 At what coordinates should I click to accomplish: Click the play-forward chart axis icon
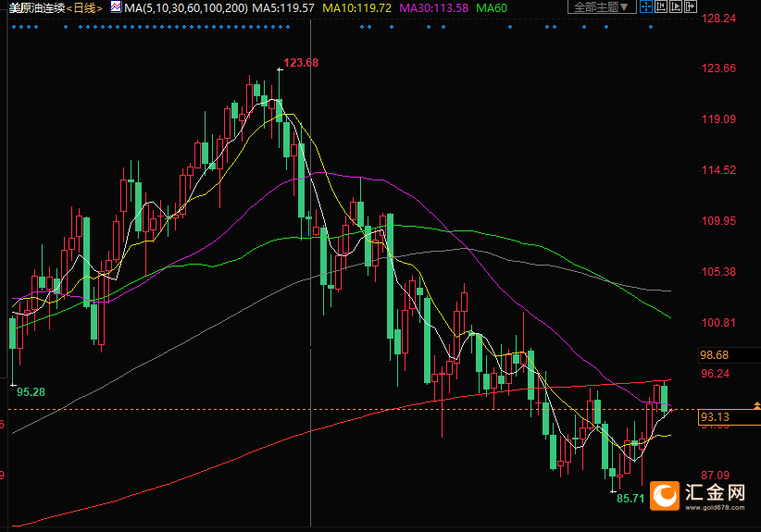[x=676, y=6]
